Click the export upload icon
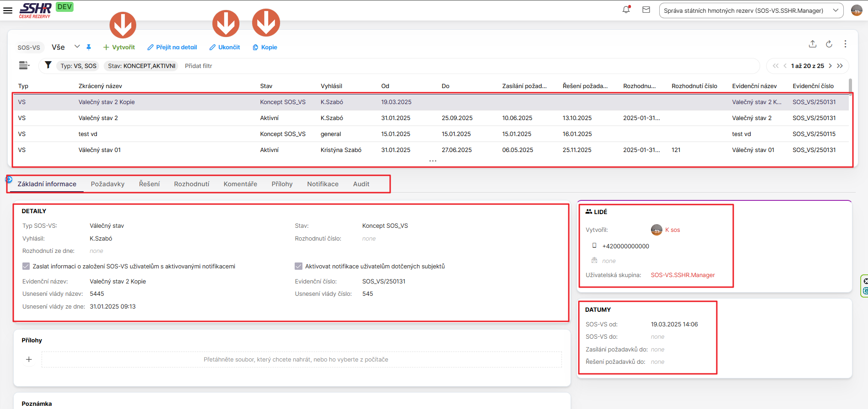The width and height of the screenshot is (868, 409). point(812,44)
